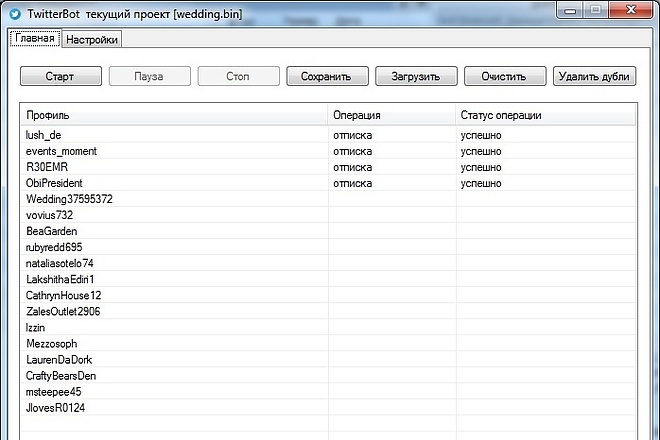The image size is (660, 440).
Task: Remove duplicates with Удалить дубли button
Action: pyautogui.click(x=594, y=76)
